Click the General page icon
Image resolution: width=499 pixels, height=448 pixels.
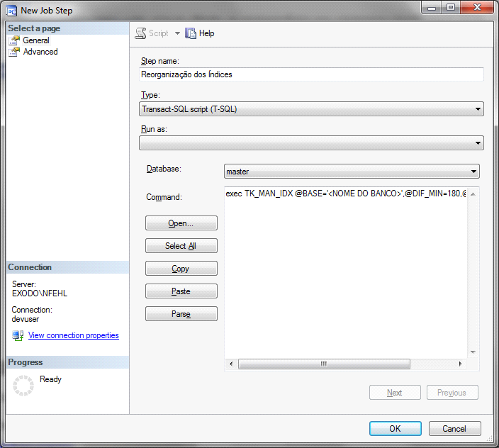(x=14, y=40)
